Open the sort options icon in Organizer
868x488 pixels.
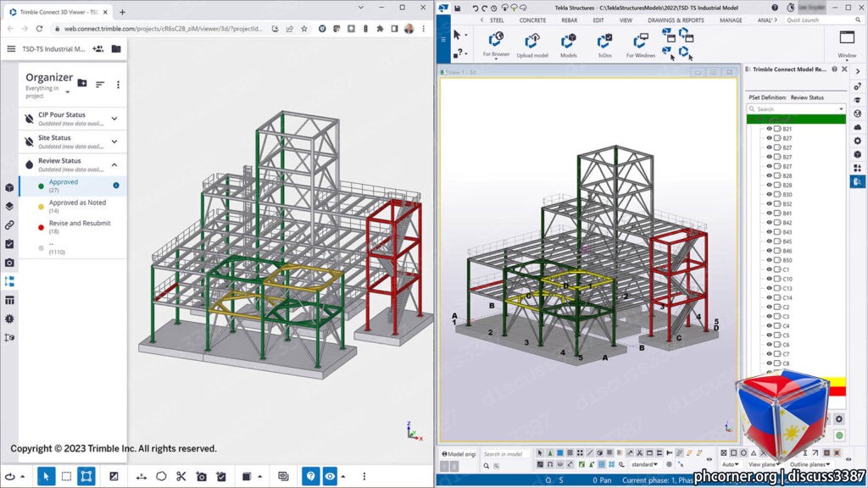(100, 84)
